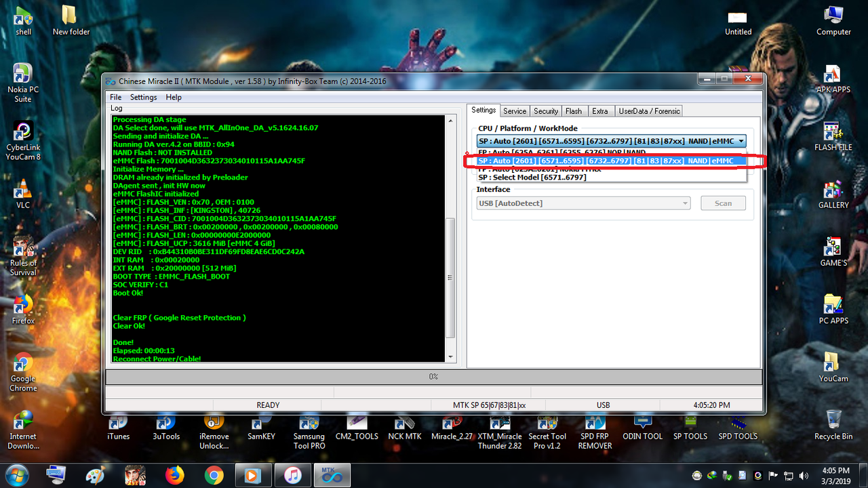
Task: Select the Google Chrome desktop shortcut
Action: pos(23,372)
